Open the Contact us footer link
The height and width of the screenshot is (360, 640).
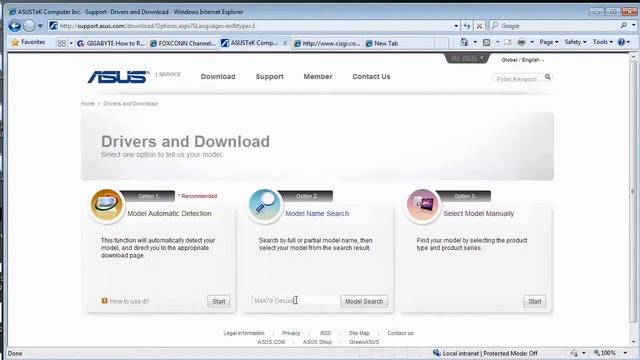tap(400, 333)
